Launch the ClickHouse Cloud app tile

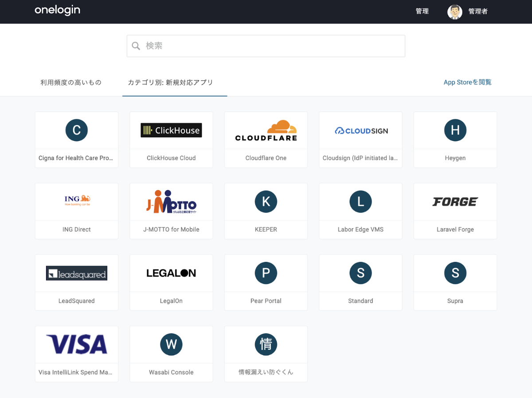(171, 130)
